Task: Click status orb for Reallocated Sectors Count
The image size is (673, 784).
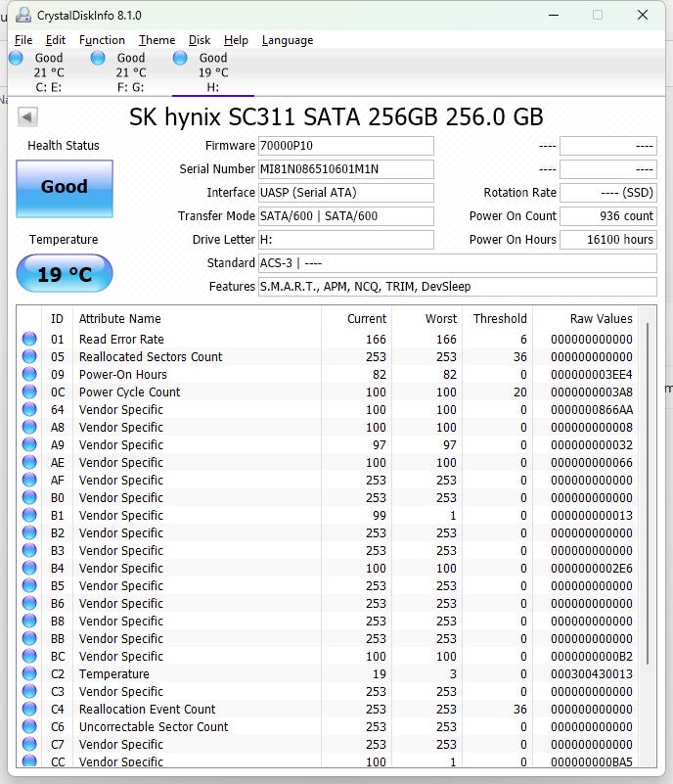Action: coord(29,357)
